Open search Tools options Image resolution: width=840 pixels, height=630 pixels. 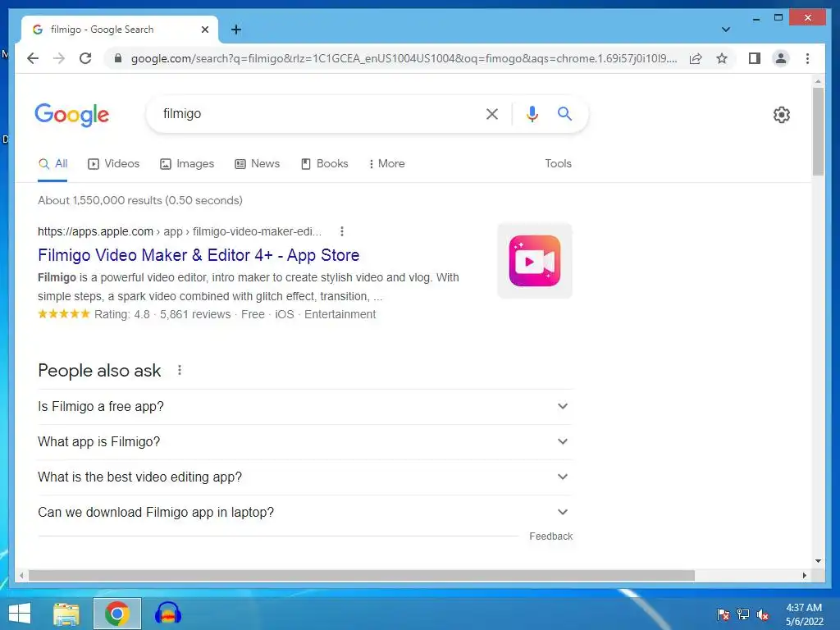point(558,164)
